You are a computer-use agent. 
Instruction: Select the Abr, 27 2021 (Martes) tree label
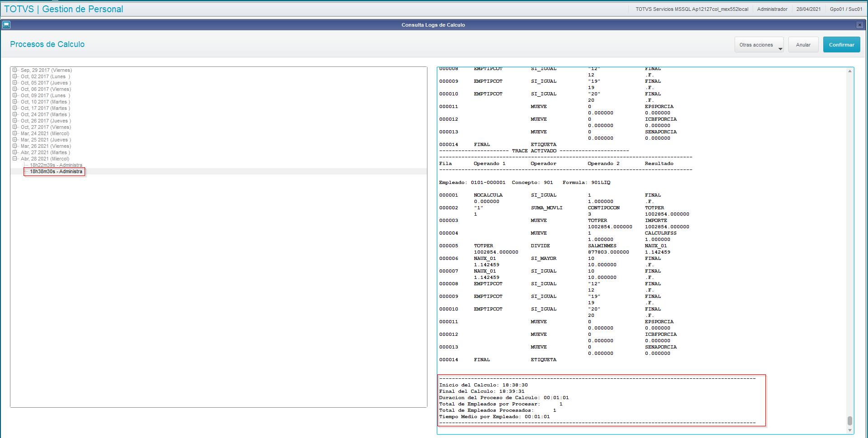[45, 152]
